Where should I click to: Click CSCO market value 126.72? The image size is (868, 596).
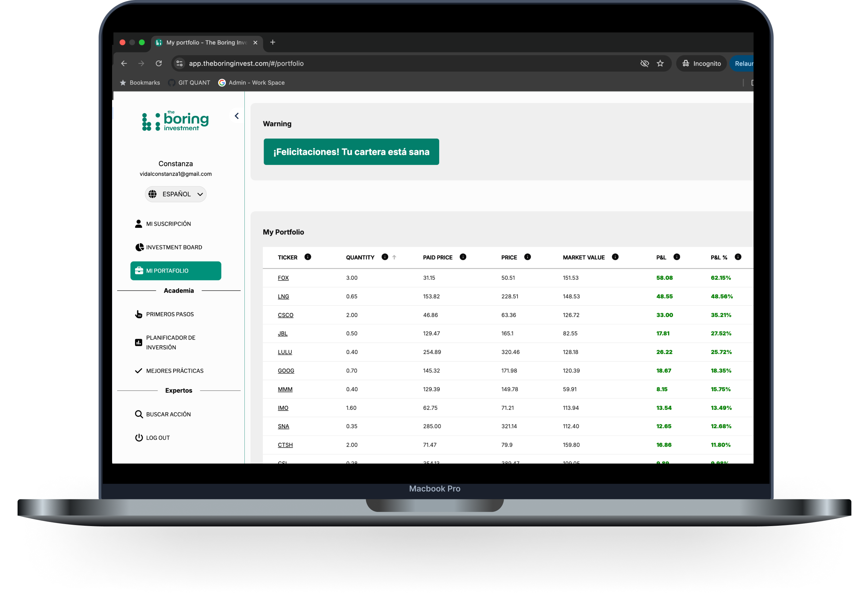tap(571, 315)
